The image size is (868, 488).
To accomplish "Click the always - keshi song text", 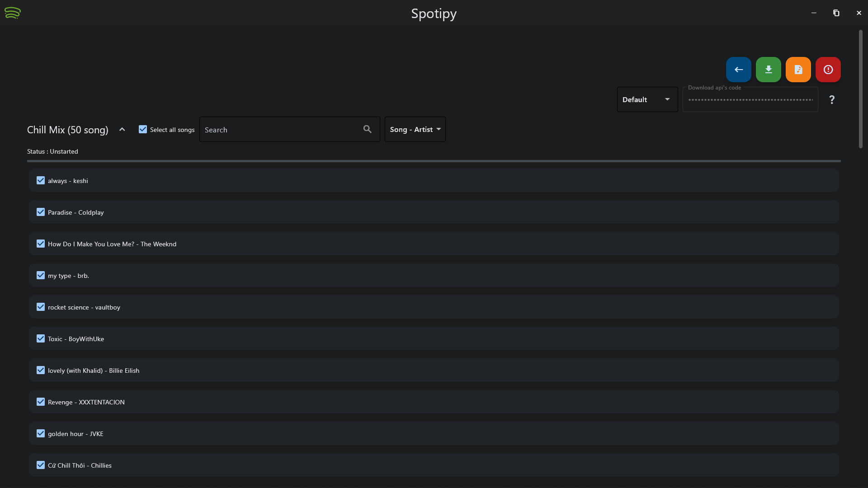I will pyautogui.click(x=68, y=181).
